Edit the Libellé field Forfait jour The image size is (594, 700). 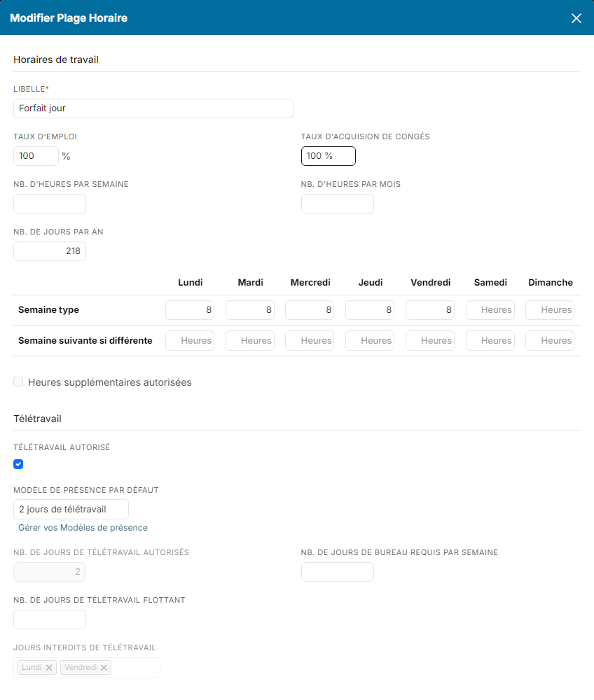[153, 108]
